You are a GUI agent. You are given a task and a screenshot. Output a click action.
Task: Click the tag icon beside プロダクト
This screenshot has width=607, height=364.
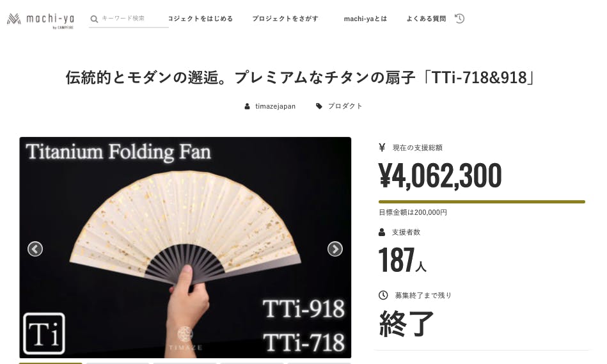319,106
